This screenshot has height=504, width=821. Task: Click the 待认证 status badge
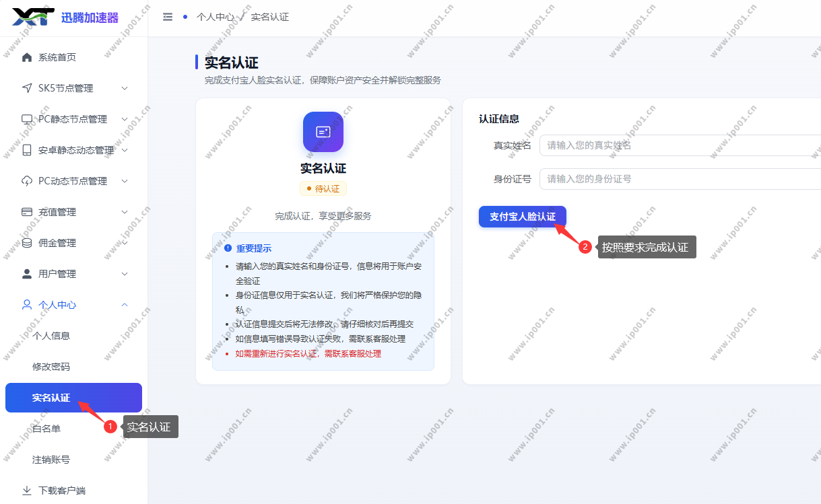point(323,188)
